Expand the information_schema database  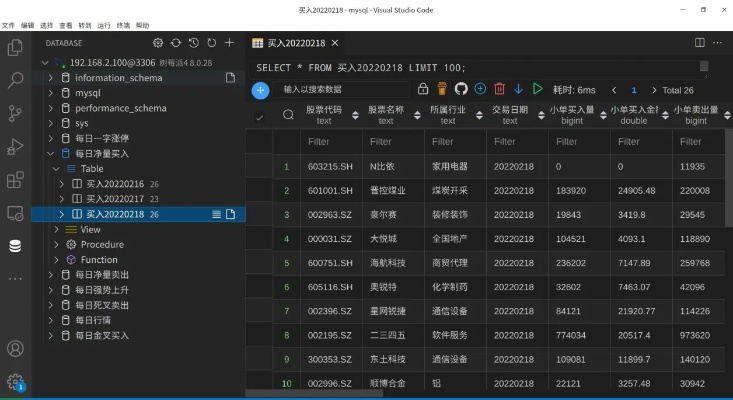(50, 78)
